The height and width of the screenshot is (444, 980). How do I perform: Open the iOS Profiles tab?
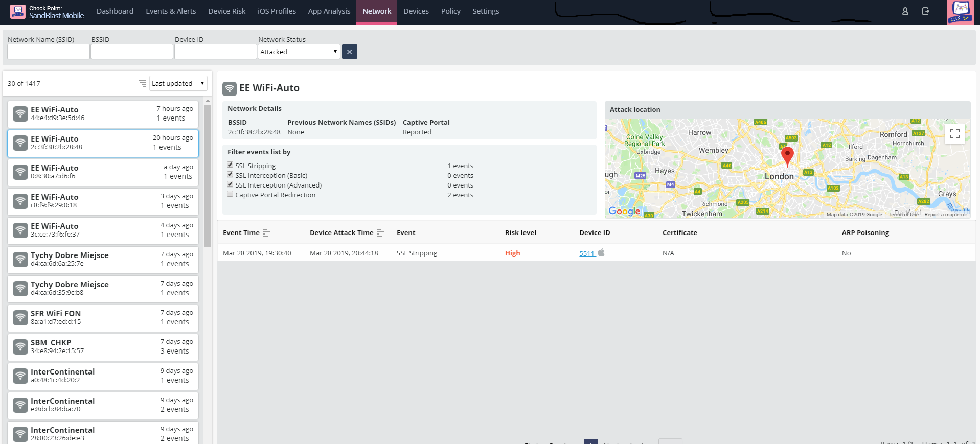coord(277,11)
